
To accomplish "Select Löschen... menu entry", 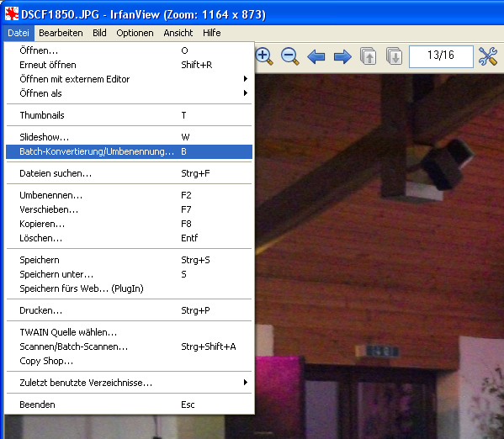I will pos(130,238).
